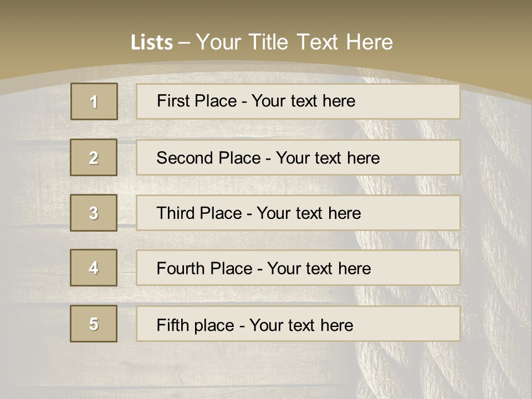Click the number 1 box
Image resolution: width=532 pixels, height=399 pixels.
pos(94,101)
